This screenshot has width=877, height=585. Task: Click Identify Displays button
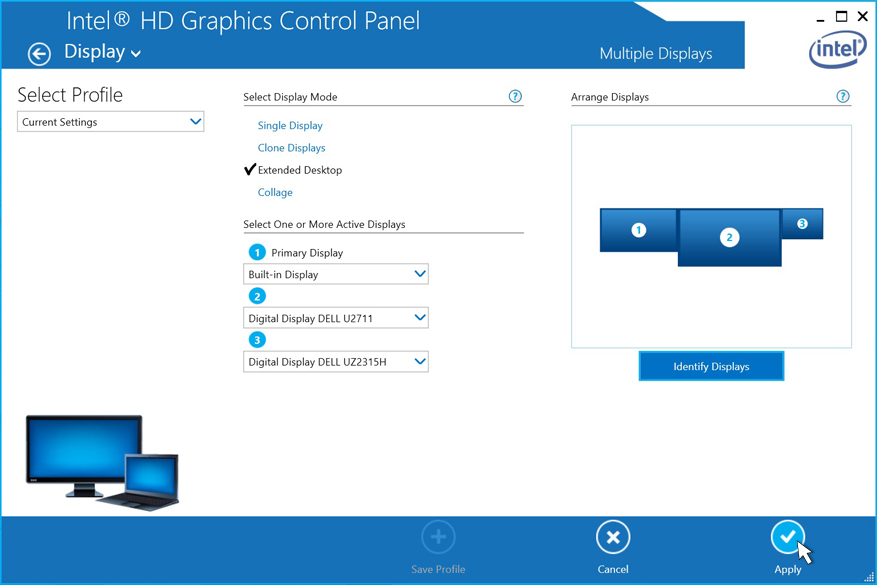(711, 366)
